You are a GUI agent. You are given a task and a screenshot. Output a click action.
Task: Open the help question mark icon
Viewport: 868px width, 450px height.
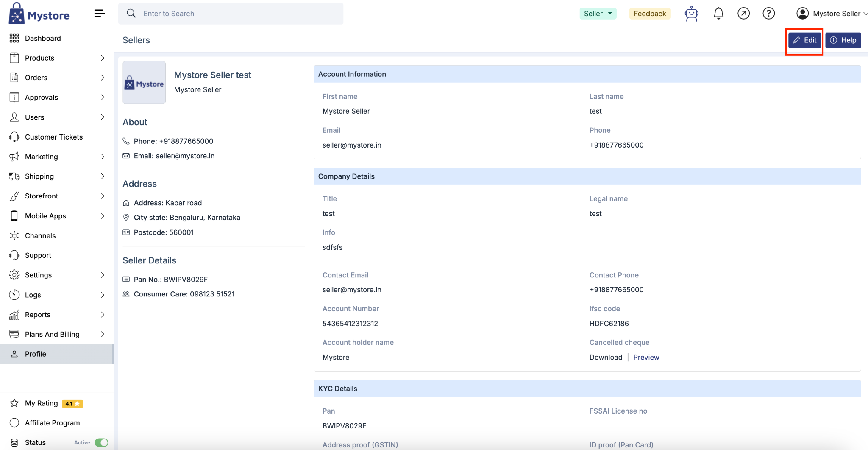click(x=768, y=14)
